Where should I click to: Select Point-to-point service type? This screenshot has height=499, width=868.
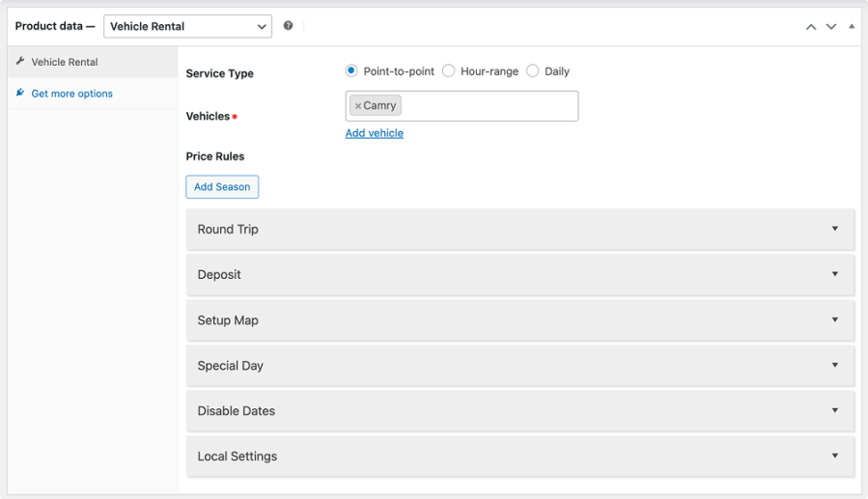351,71
